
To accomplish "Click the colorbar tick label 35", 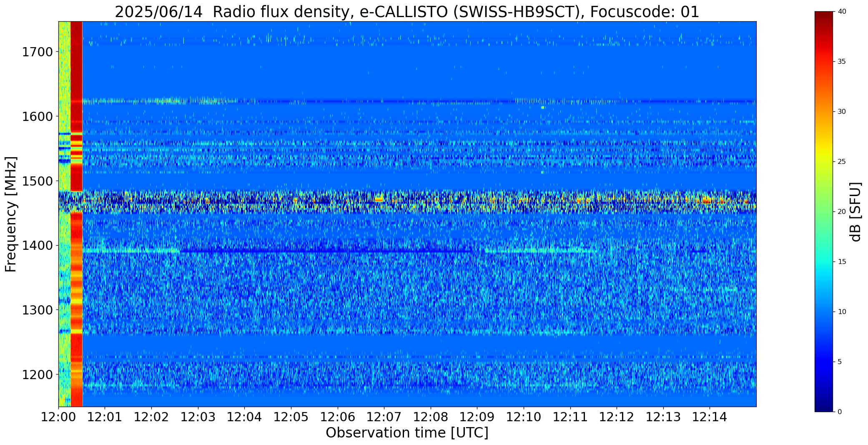I will [x=842, y=62].
